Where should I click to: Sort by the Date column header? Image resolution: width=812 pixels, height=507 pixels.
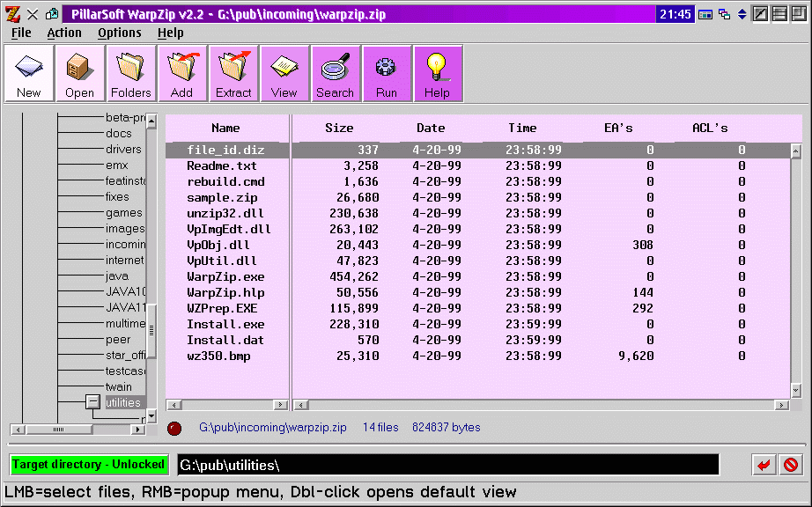[x=431, y=128]
